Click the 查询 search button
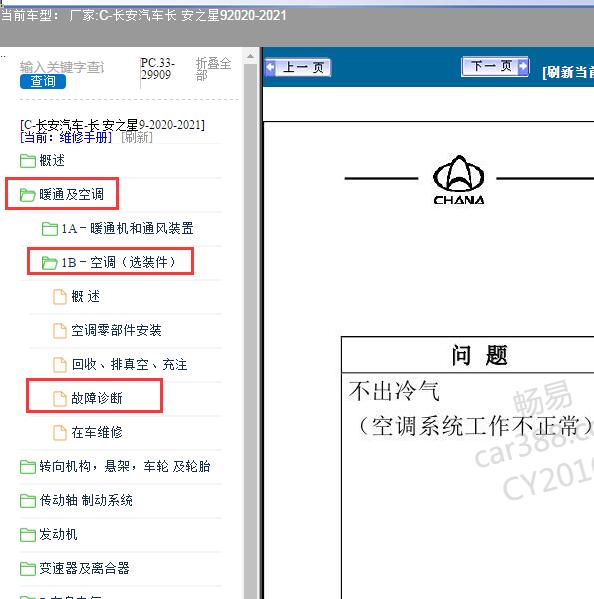 (x=43, y=81)
